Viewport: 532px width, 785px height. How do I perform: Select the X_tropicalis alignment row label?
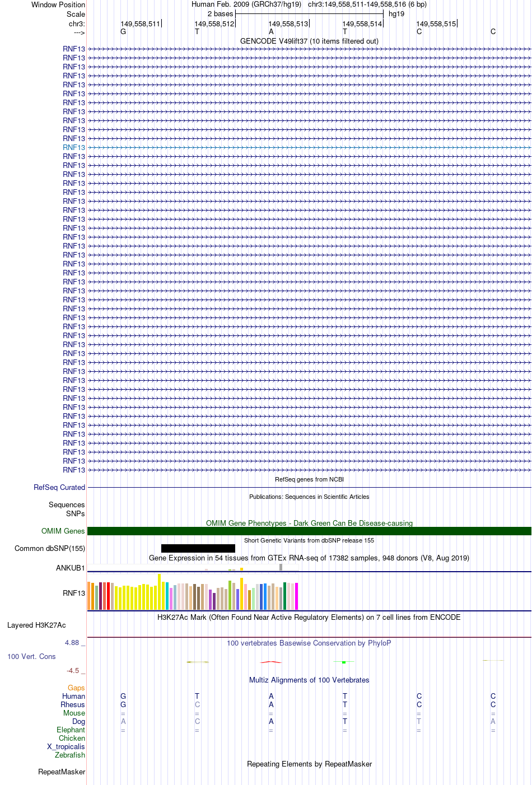[66, 747]
